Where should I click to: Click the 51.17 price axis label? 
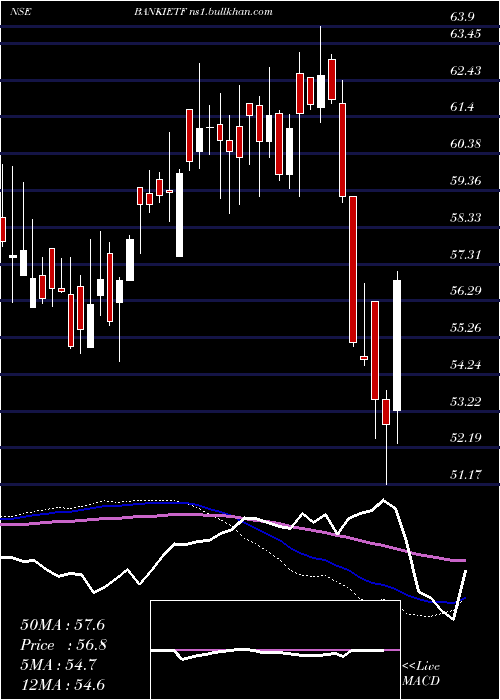[466, 474]
